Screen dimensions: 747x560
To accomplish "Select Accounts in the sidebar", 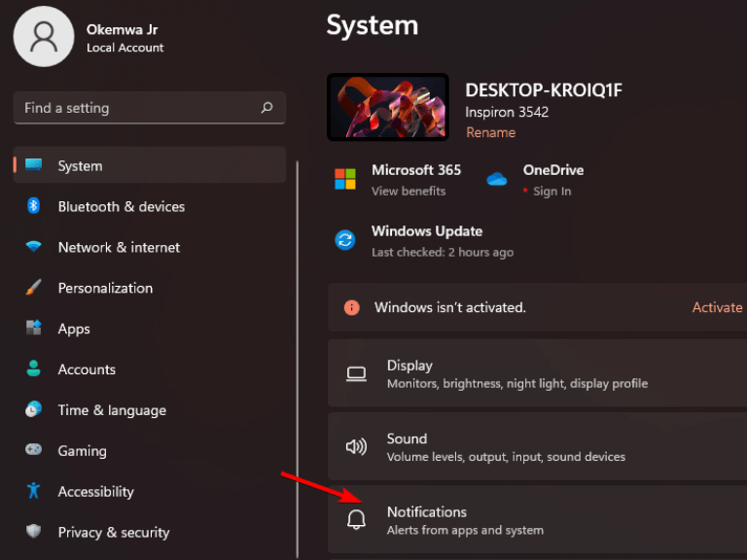I will [x=150, y=369].
